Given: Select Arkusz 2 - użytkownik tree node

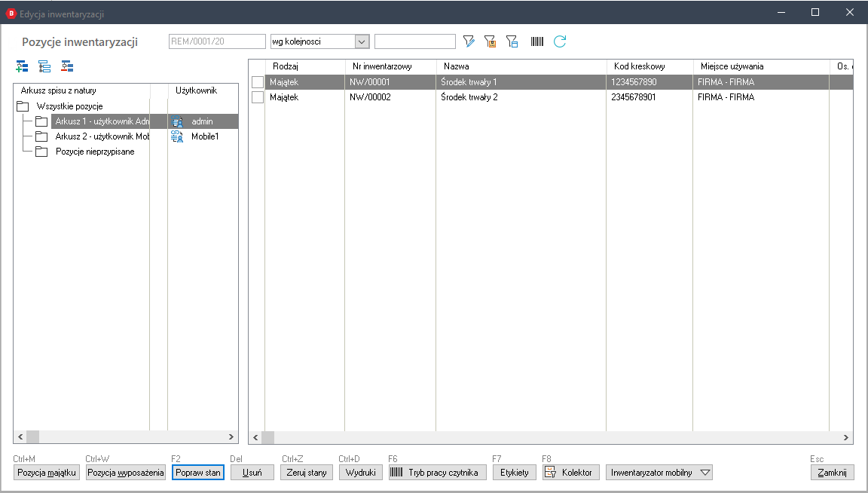Looking at the screenshot, I should coord(102,136).
